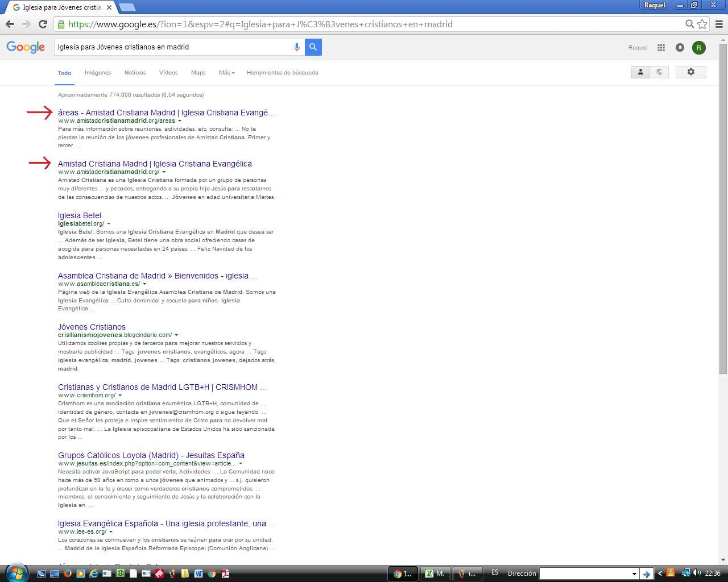Viewport: 728px width, 582px height.
Task: Open Grupos Católicos Loyola result
Action: click(x=151, y=455)
